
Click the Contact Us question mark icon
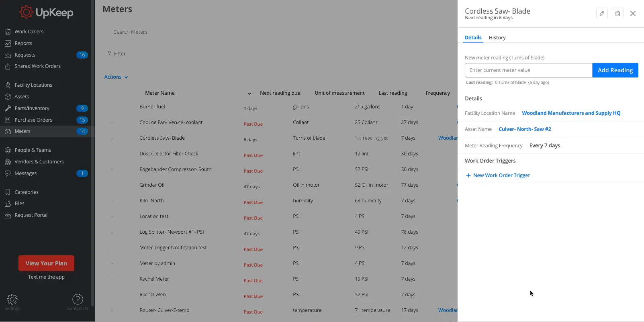tap(78, 299)
